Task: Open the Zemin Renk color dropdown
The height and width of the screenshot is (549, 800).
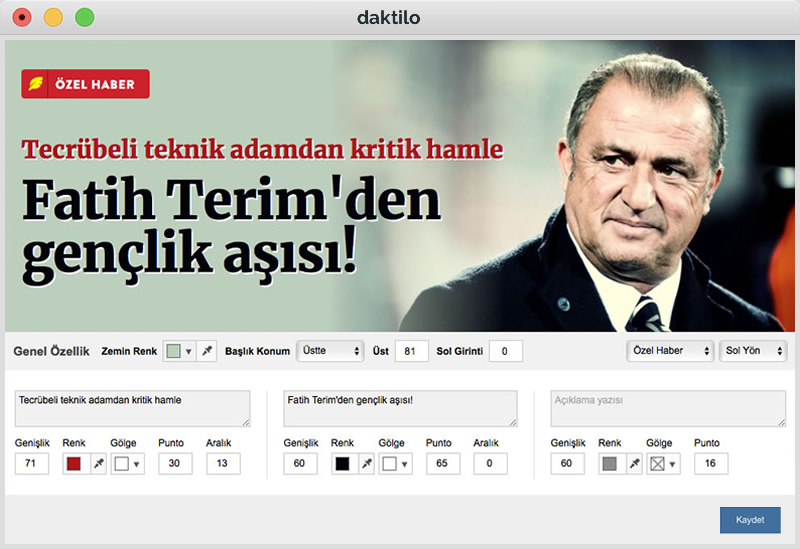Action: click(180, 351)
